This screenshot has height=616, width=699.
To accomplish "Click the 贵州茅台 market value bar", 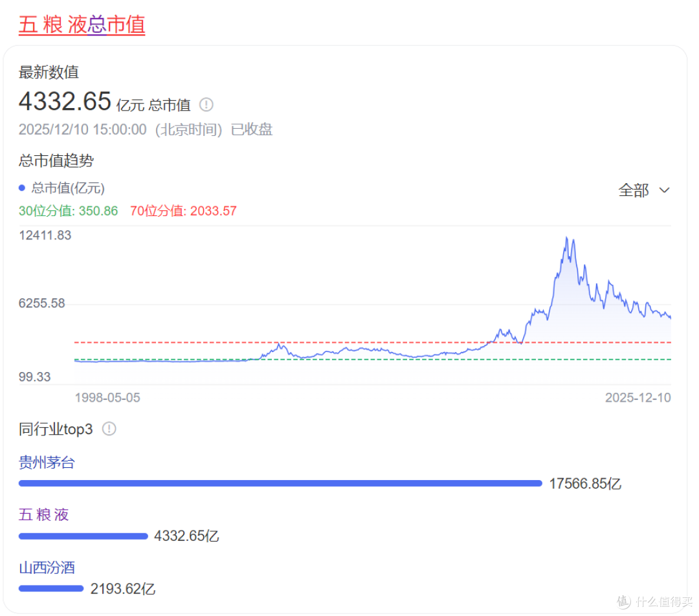I will pos(280,483).
